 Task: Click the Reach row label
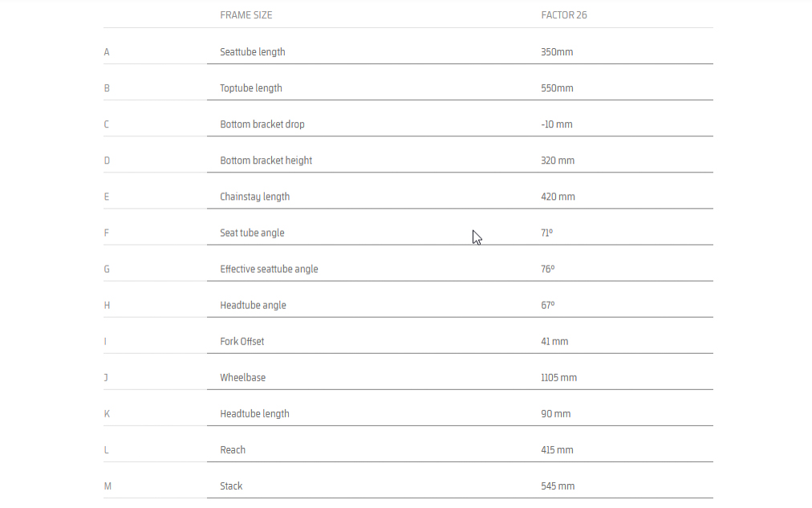click(x=233, y=450)
